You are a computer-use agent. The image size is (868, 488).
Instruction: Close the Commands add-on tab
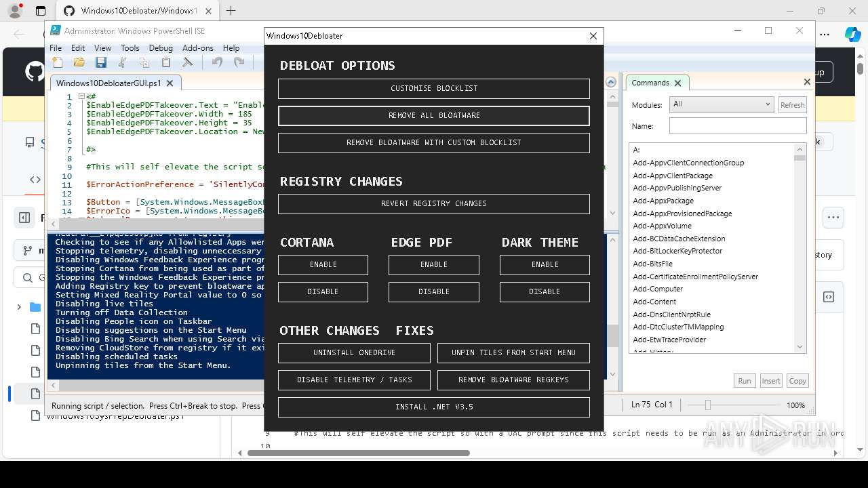click(677, 83)
